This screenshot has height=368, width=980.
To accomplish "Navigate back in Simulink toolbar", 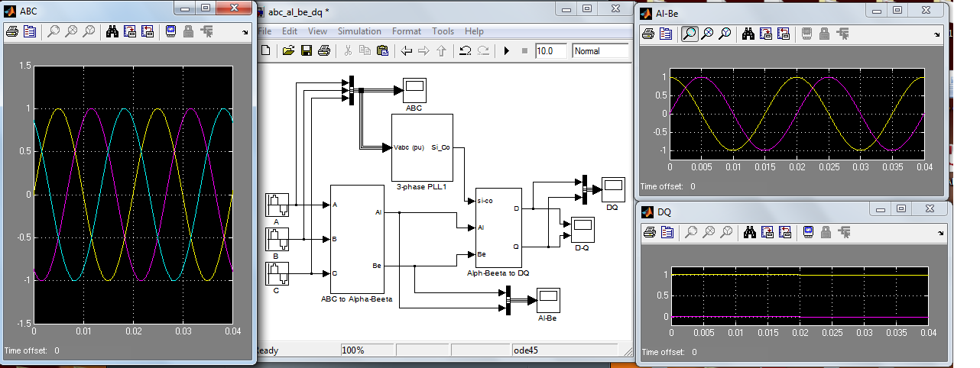I will [x=406, y=51].
